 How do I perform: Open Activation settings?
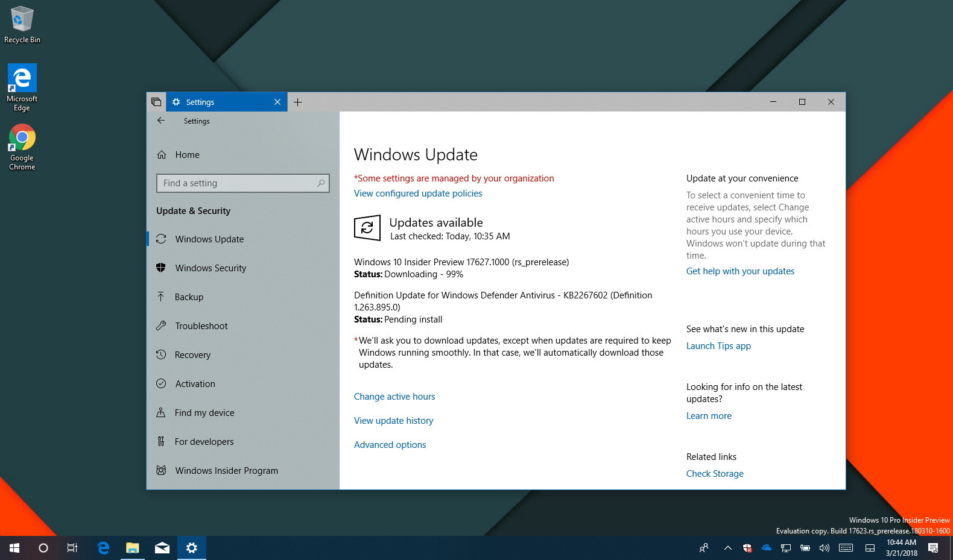tap(243, 384)
